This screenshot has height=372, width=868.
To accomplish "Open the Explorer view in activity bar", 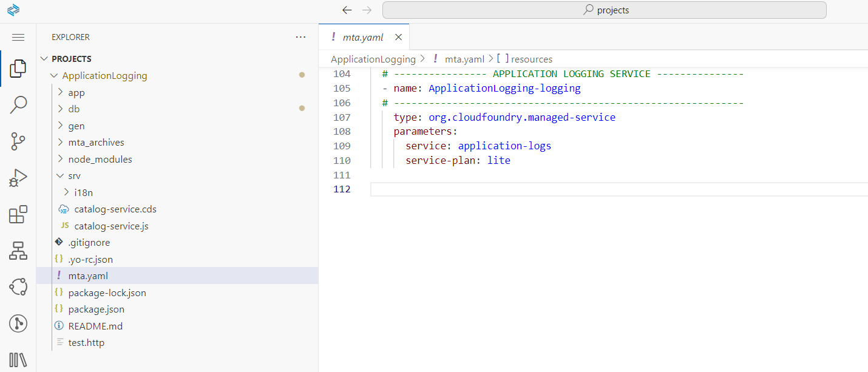I will click(18, 69).
